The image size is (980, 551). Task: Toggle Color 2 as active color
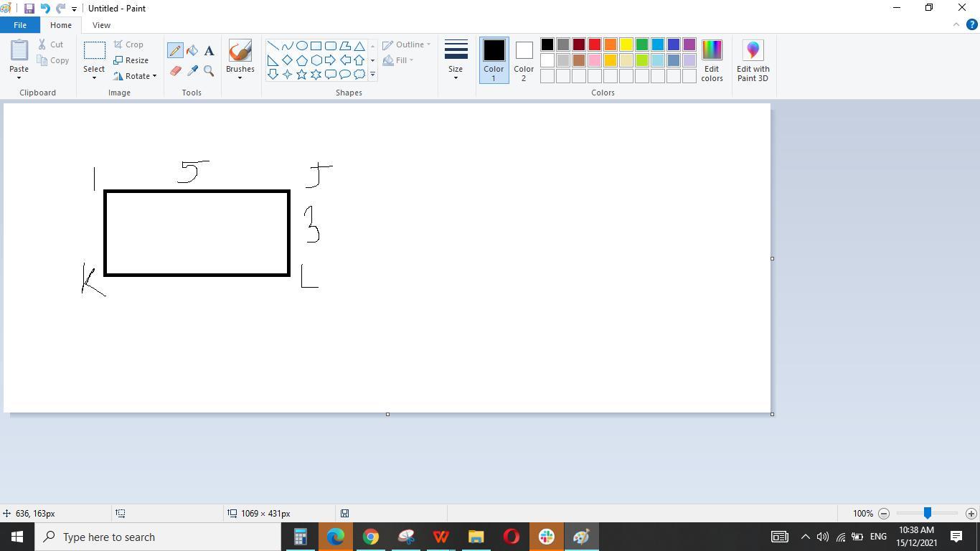(524, 60)
